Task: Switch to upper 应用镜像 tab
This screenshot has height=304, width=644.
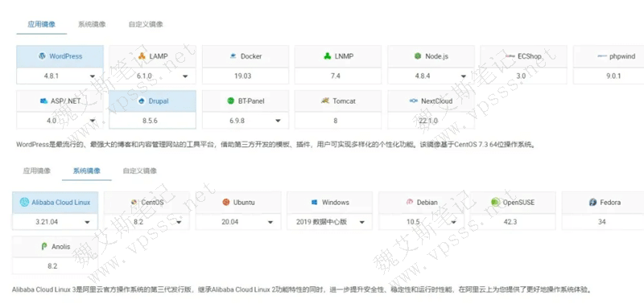Action: point(42,24)
